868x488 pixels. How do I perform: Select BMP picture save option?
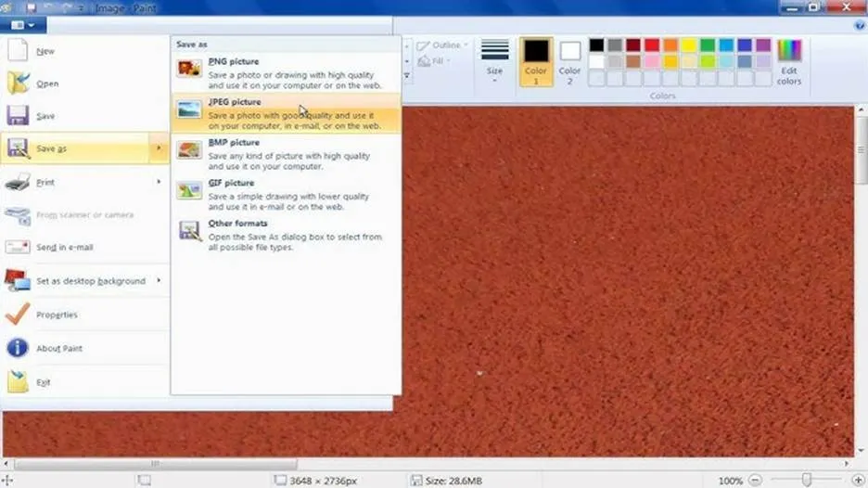[287, 153]
